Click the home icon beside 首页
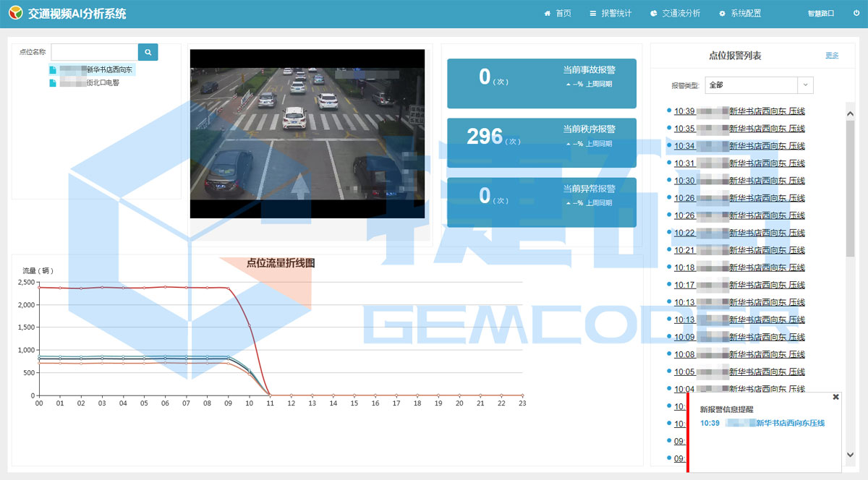This screenshot has width=868, height=480. 548,14
